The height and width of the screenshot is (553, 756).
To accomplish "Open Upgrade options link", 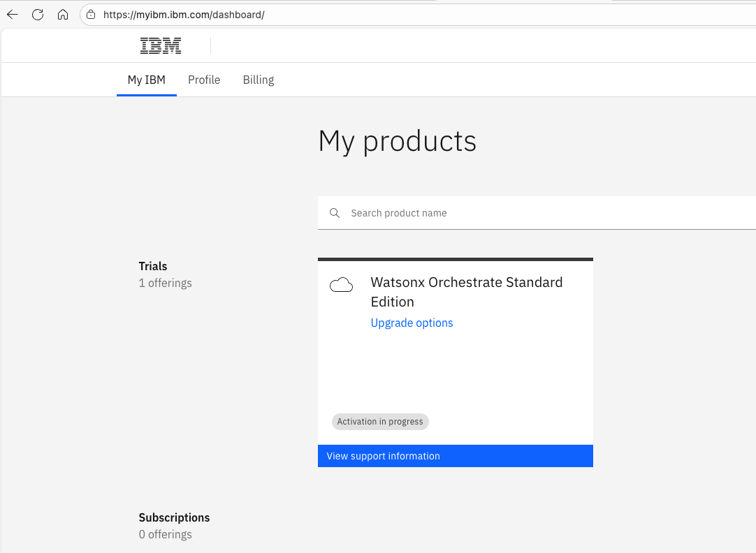I will [412, 323].
